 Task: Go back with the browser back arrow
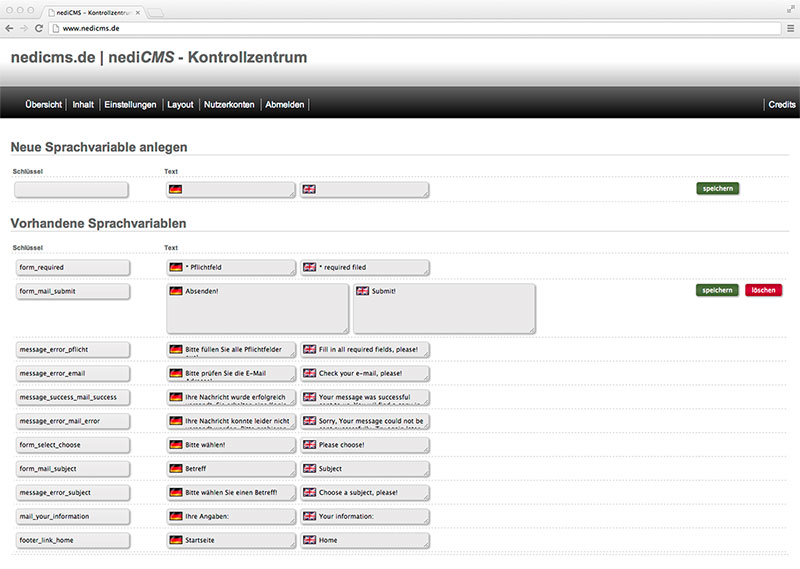pyautogui.click(x=9, y=29)
